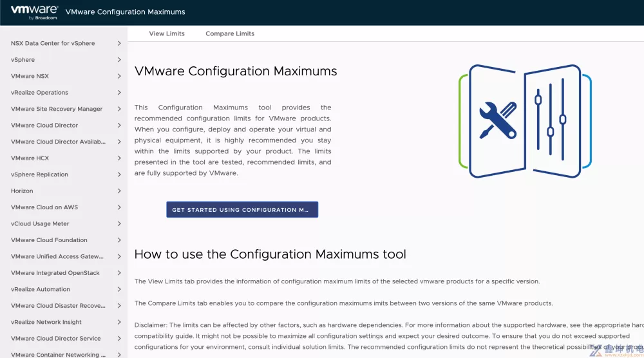Select vSphere in the product list
This screenshot has width=644, height=358.
pos(23,59)
